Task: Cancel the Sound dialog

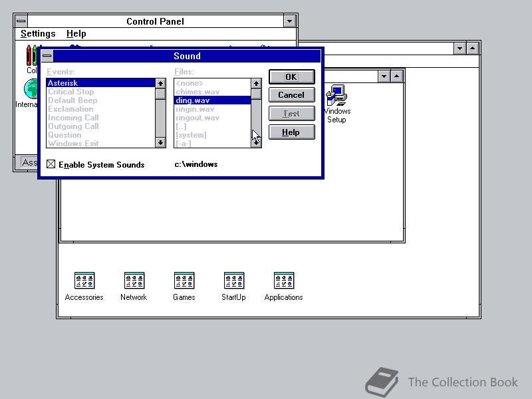Action: pos(291,95)
